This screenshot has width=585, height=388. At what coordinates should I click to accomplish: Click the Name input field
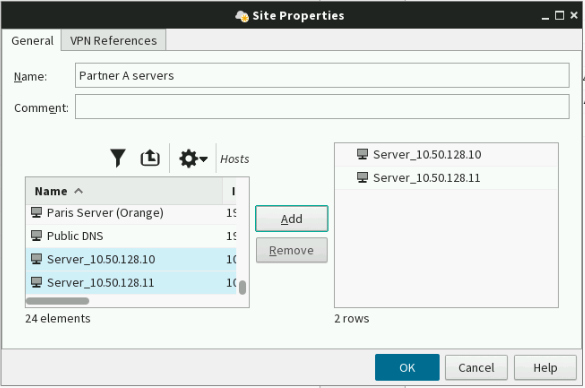(x=322, y=75)
